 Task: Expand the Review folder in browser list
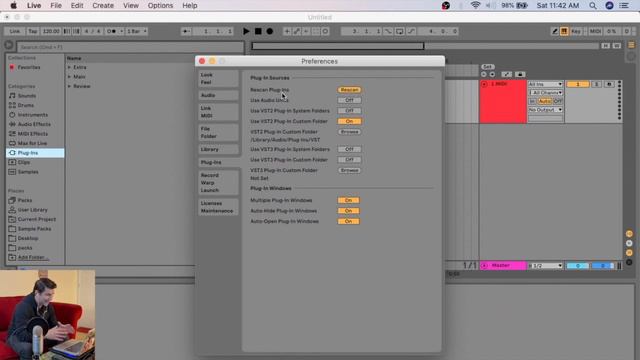(82, 86)
